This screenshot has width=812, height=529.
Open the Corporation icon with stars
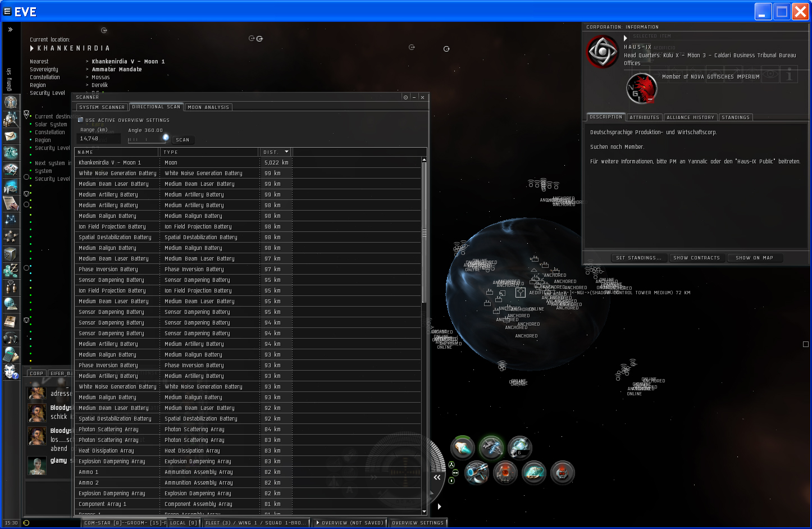tap(11, 236)
